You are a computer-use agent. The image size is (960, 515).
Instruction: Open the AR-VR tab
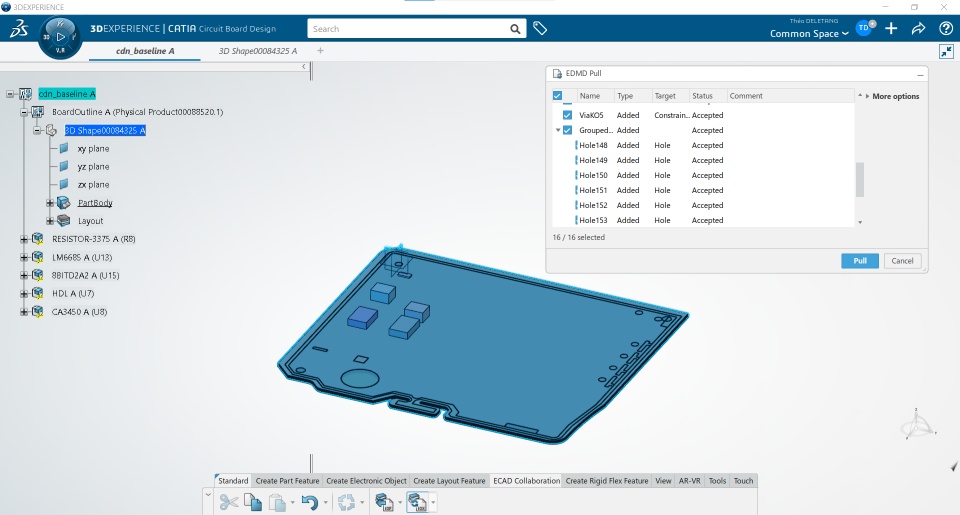(689, 481)
